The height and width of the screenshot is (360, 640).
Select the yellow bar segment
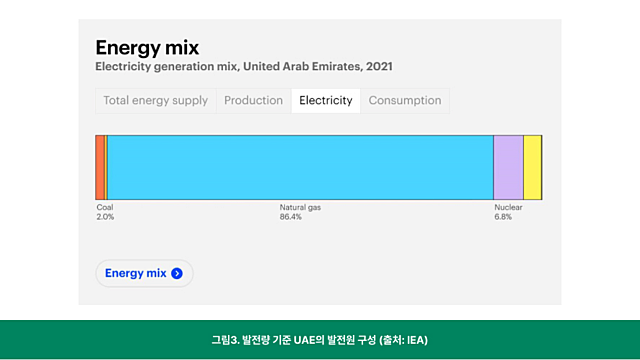[x=532, y=167]
